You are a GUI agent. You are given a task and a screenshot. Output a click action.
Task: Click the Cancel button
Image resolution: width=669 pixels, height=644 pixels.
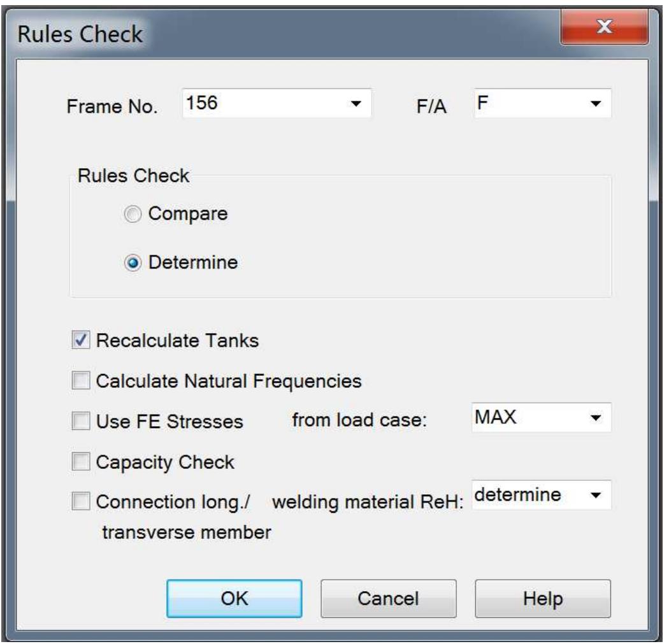click(x=388, y=598)
